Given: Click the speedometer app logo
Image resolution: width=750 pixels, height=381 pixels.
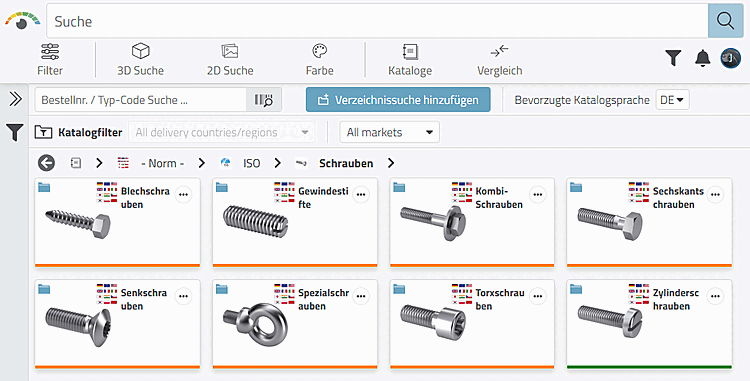Looking at the screenshot, I should (x=22, y=21).
